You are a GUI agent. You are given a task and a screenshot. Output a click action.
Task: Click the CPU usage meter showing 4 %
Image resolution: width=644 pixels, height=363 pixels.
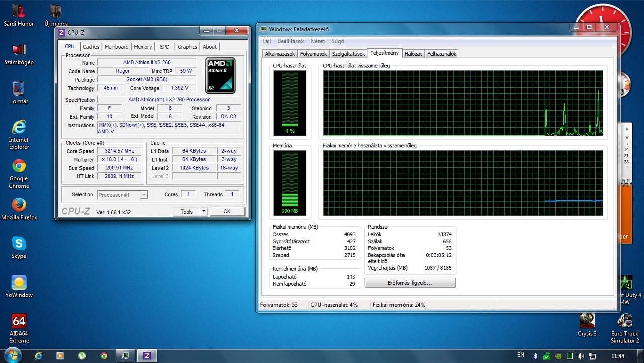coord(289,103)
